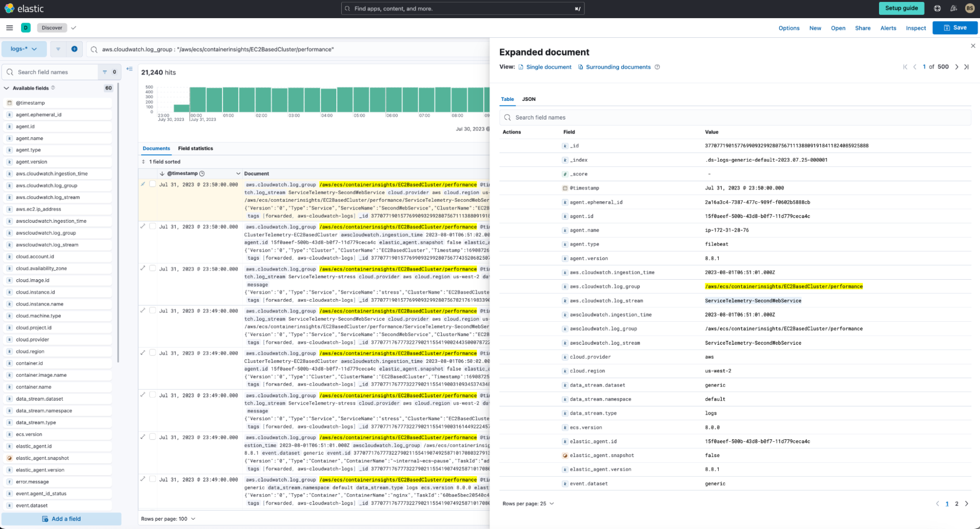
Task: Open the help menu icon
Action: tap(937, 8)
